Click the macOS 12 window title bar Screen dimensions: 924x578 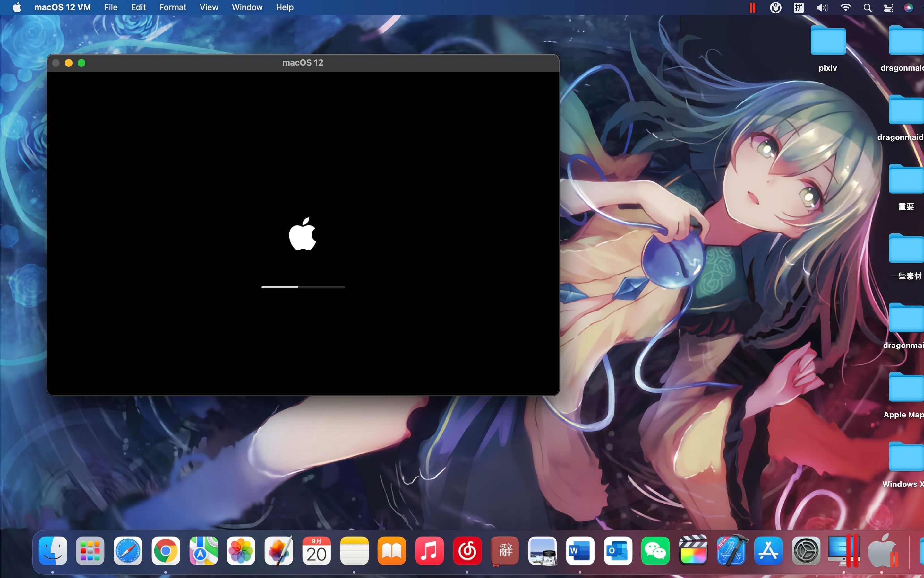(303, 63)
